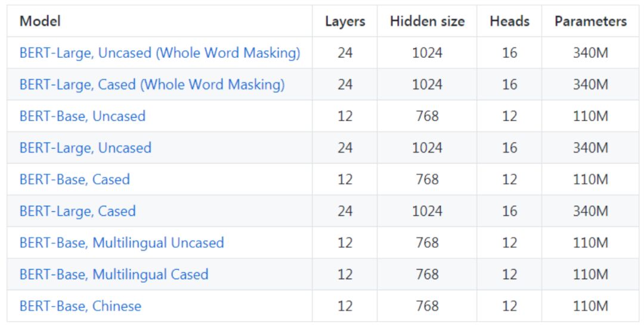
Task: Select Layers 12 in Multilingual Cased row
Action: click(345, 274)
